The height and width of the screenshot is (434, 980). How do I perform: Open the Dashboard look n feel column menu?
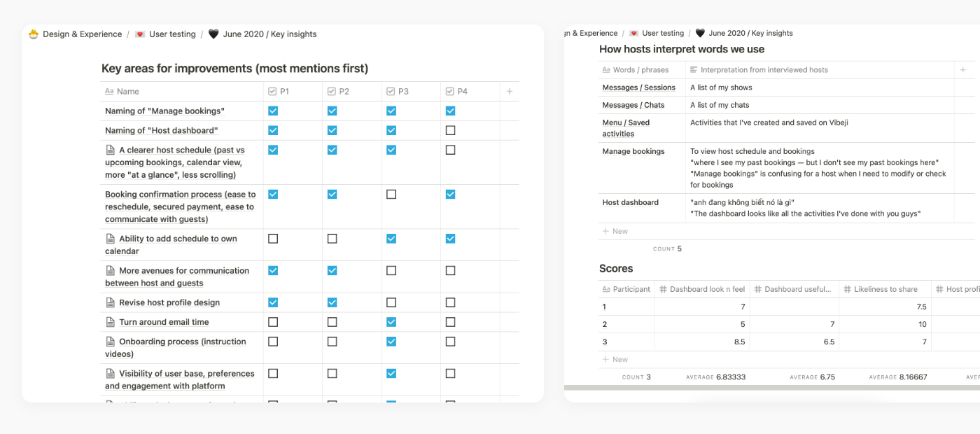click(701, 289)
